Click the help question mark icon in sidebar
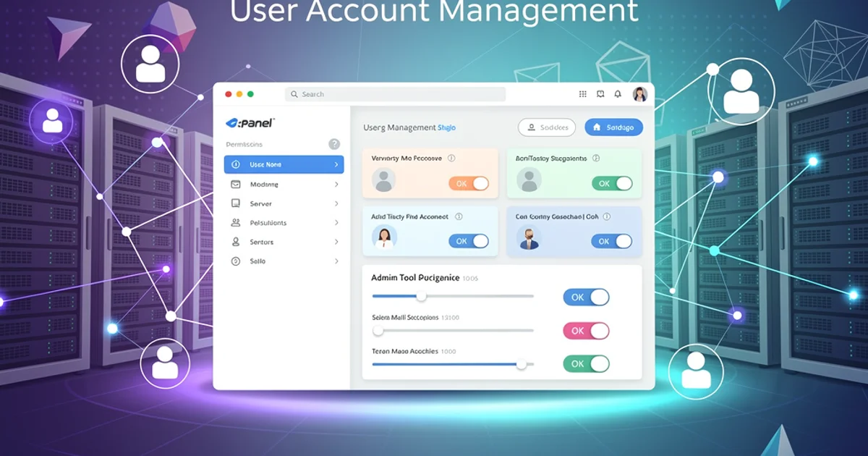 [334, 144]
